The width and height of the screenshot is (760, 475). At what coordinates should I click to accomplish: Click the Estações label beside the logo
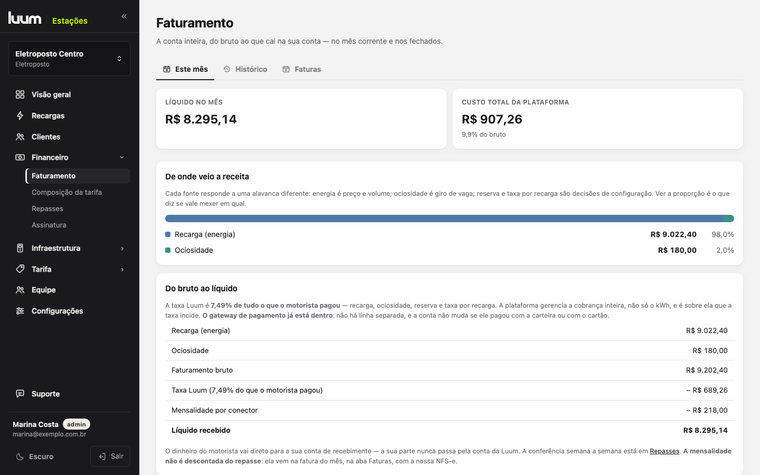coord(70,21)
